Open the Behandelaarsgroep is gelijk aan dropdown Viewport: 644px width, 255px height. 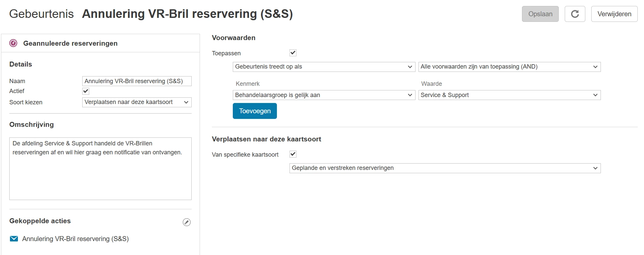coord(324,95)
